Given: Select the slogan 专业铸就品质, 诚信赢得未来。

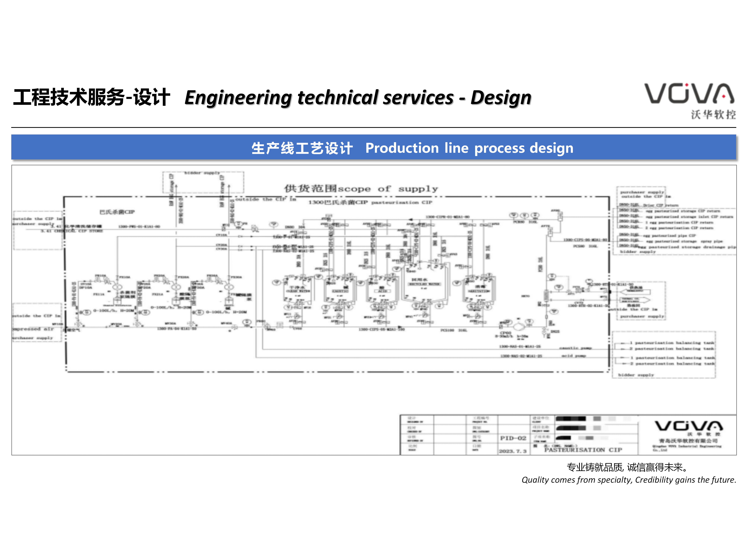Looking at the screenshot, I should (x=627, y=467).
